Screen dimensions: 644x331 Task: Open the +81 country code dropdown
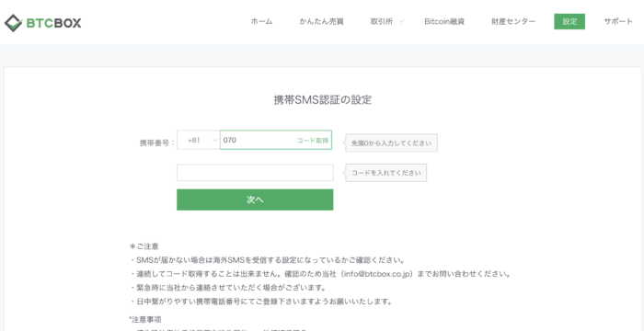199,140
